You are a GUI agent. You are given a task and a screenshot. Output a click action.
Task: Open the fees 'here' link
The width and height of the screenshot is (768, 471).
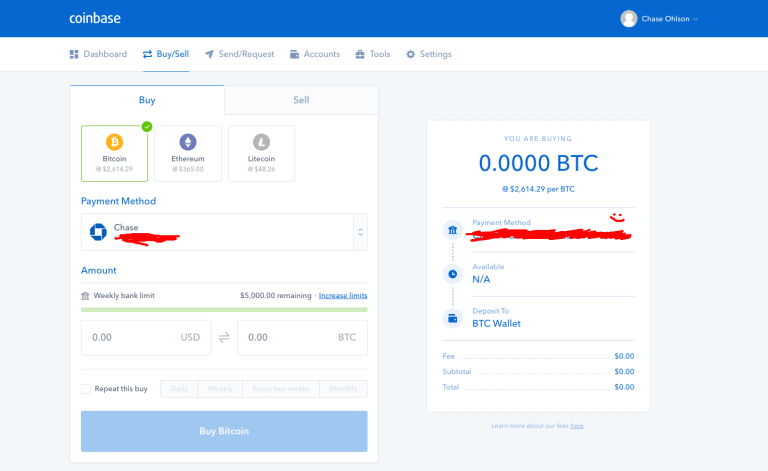point(577,426)
